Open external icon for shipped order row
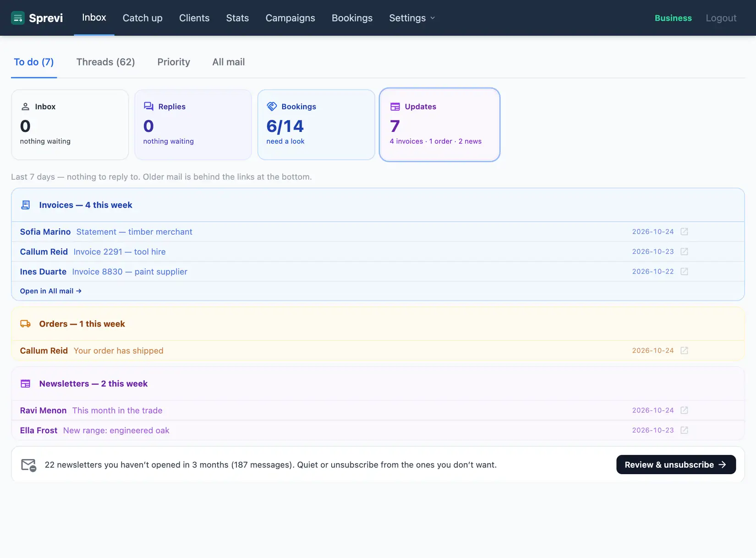The width and height of the screenshot is (756, 558). point(684,350)
